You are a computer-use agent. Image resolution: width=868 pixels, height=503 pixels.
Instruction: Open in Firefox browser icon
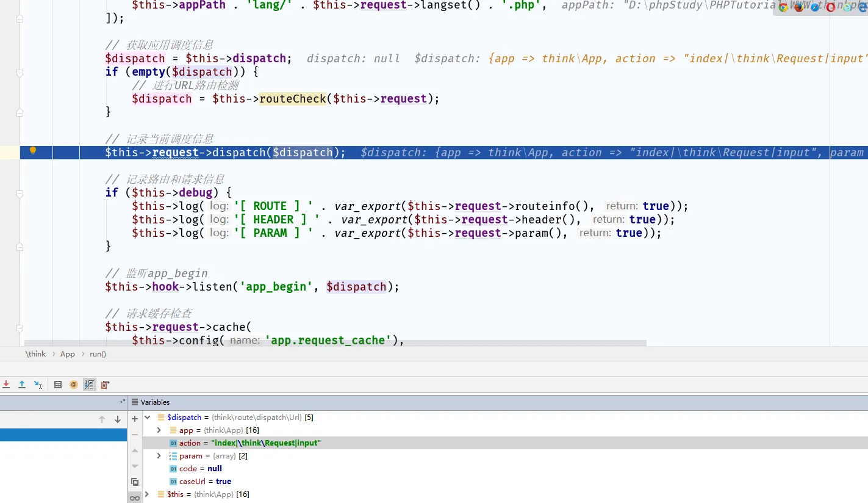pos(799,7)
